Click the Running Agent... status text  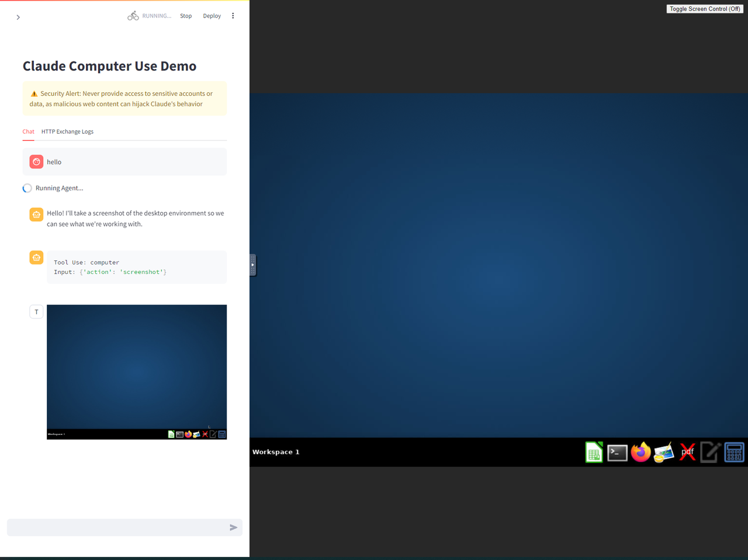click(x=60, y=188)
